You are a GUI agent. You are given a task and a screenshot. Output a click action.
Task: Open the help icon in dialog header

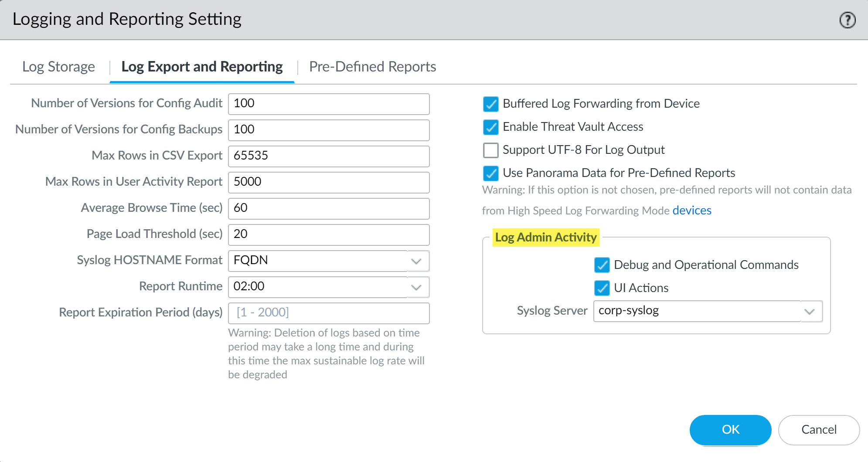[x=847, y=20]
